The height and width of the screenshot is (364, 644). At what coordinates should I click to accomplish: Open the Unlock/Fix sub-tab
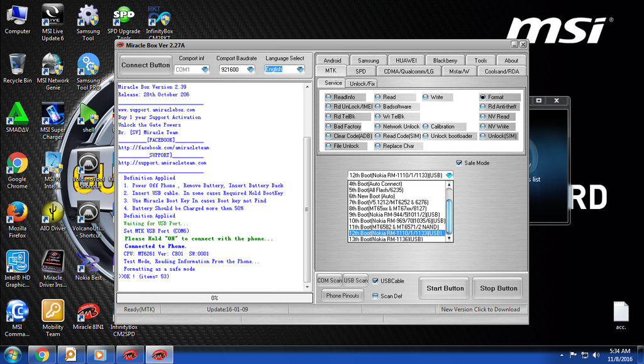[x=362, y=83]
